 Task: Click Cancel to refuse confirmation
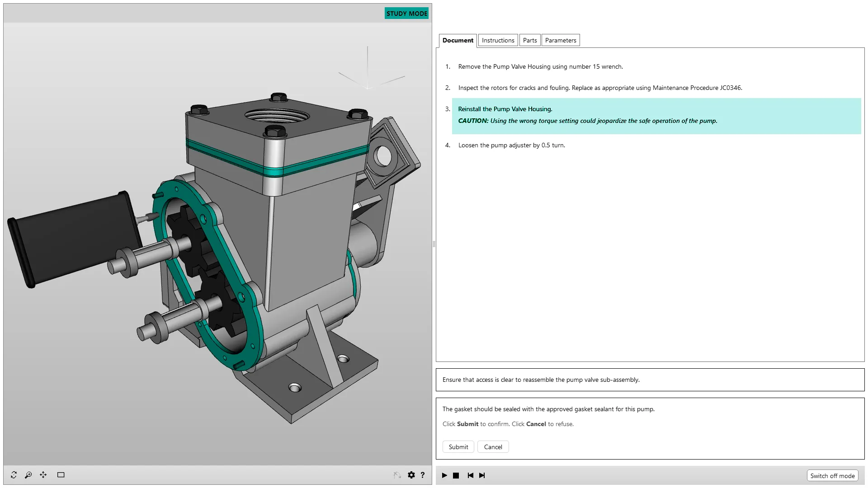493,447
